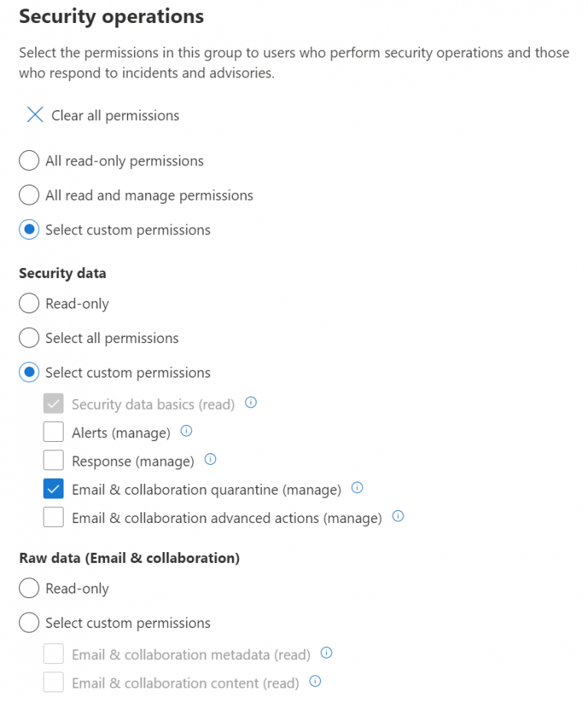The image size is (588, 703).
Task: Click info icon next to Email & collaboration quarantine
Action: tap(357, 487)
